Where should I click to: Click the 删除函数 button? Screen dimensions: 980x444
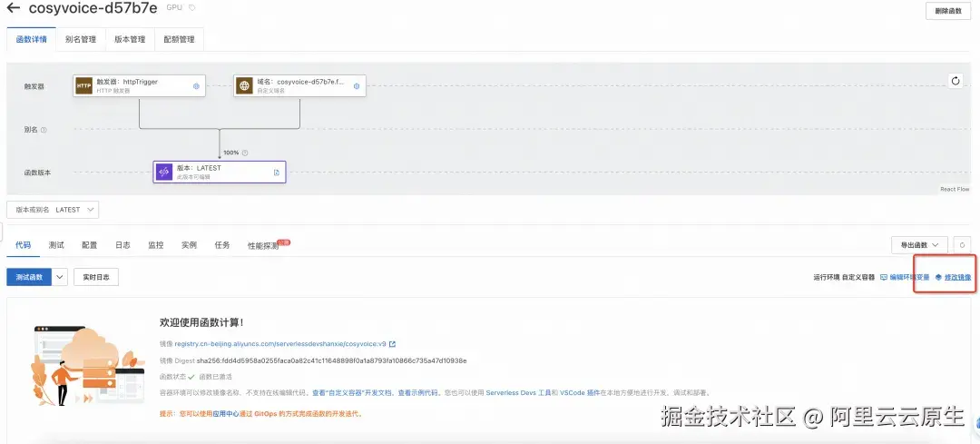[948, 11]
